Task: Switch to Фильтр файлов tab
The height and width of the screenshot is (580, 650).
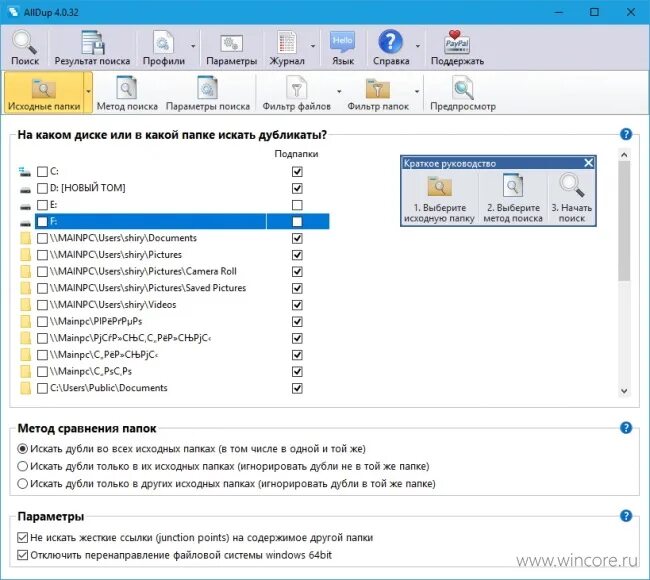Action: (x=296, y=92)
